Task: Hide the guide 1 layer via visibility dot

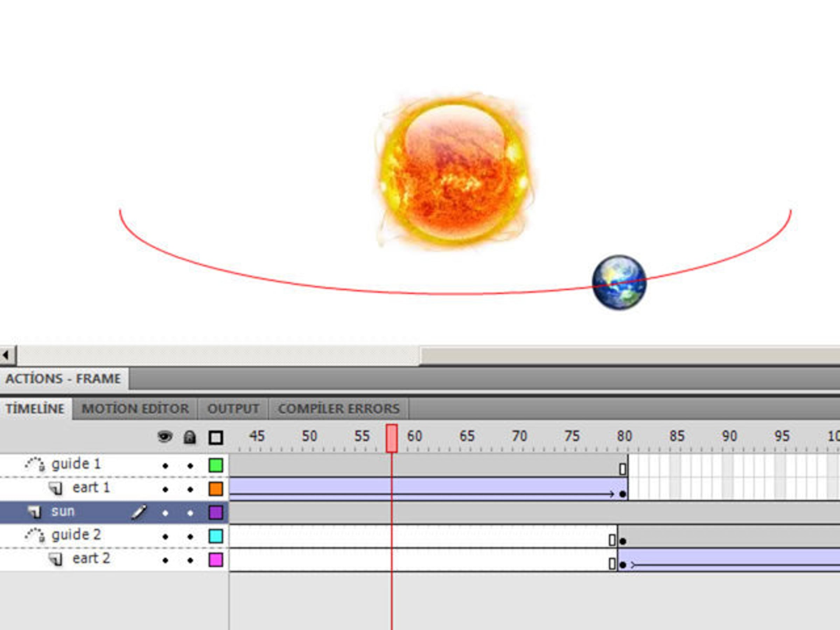Action: [x=165, y=465]
